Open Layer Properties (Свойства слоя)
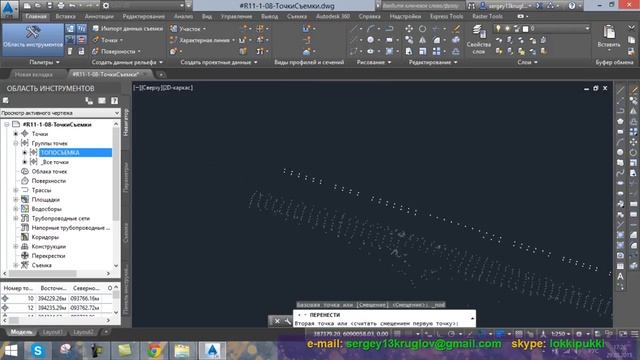Image resolution: width=640 pixels, height=360 pixels. (478, 40)
